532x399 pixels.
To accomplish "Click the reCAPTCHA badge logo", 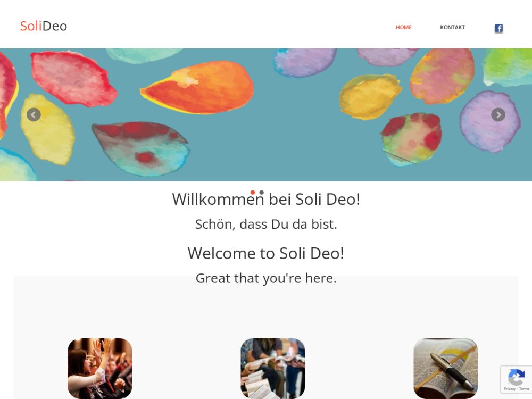I will click(516, 377).
